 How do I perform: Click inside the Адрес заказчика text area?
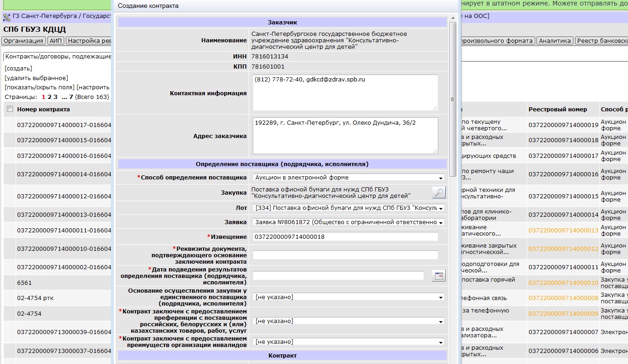tap(345, 135)
